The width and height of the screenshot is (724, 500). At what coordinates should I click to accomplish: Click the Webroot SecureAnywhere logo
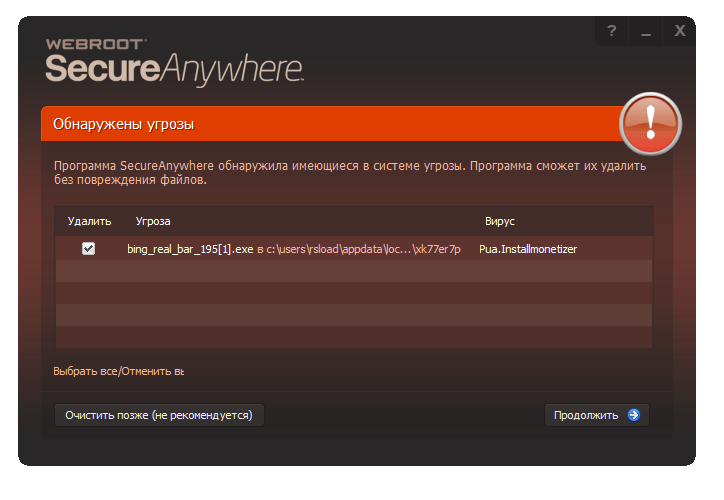(x=174, y=62)
